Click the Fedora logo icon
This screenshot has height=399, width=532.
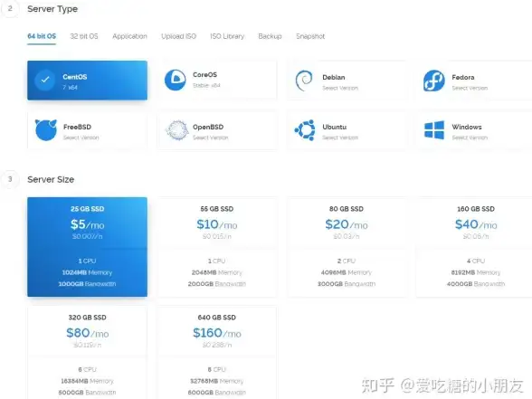pyautogui.click(x=434, y=81)
